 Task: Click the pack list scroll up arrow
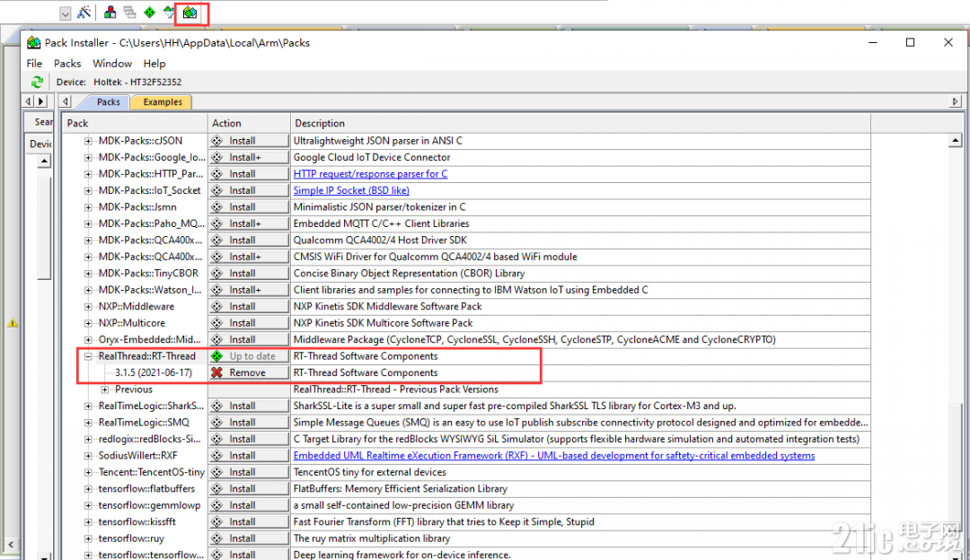click(955, 140)
